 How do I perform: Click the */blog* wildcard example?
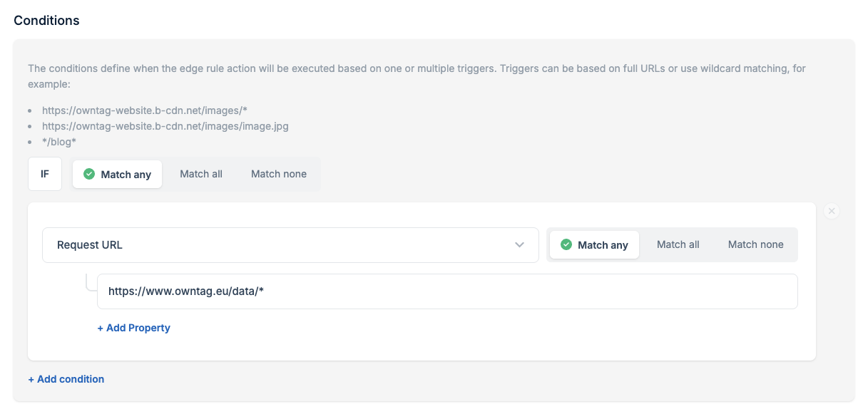tap(59, 142)
